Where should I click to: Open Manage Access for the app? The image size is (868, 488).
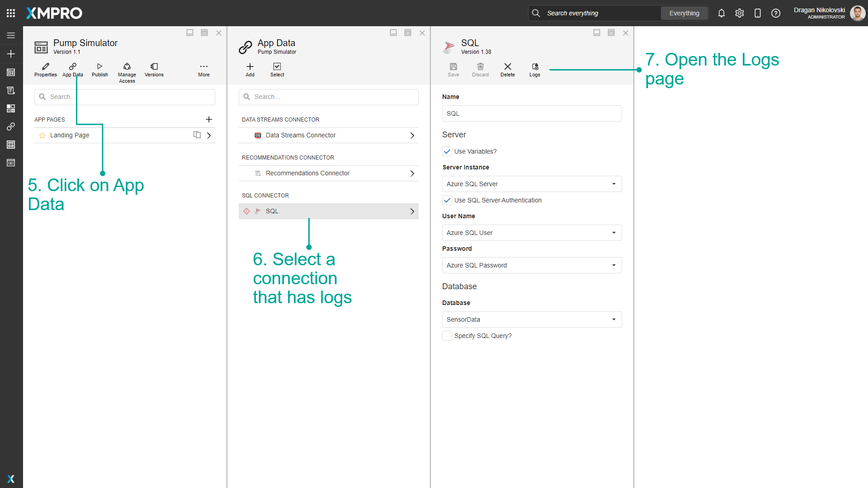[127, 69]
